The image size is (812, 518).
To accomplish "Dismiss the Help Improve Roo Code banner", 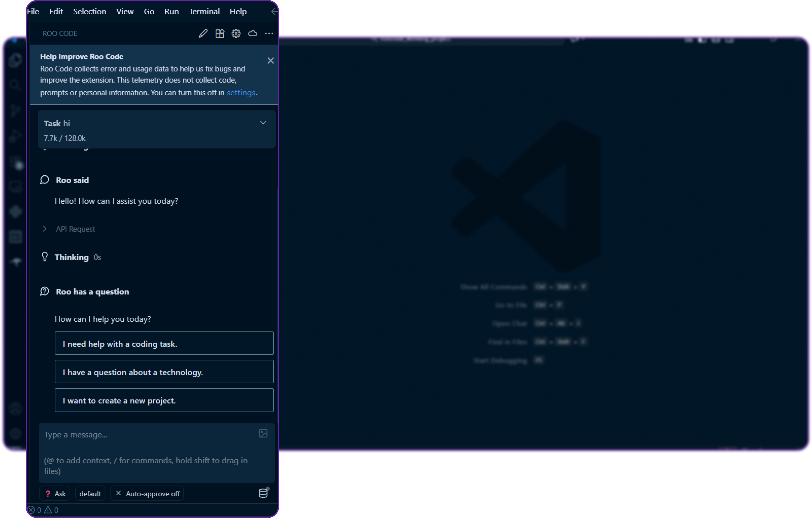I will 270,61.
